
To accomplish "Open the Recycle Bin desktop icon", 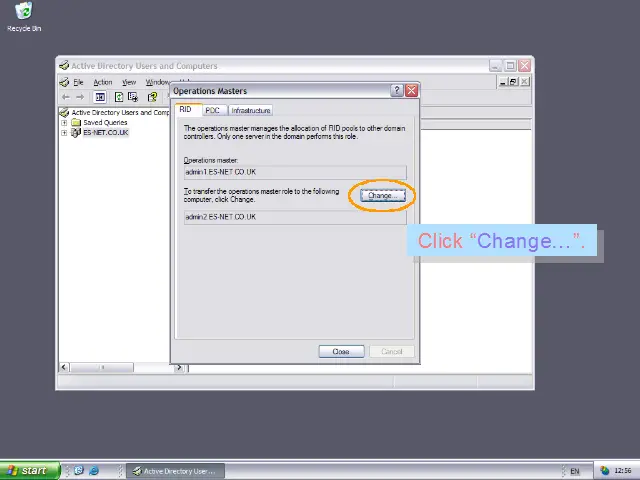I will [x=24, y=17].
